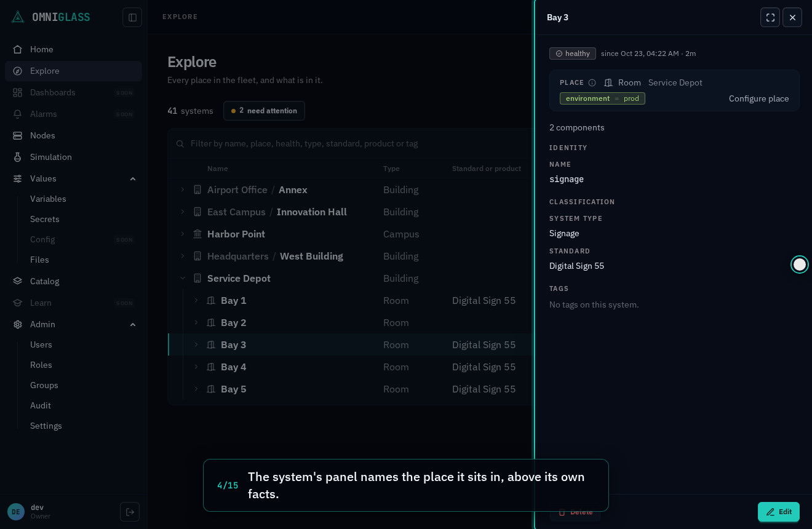Open Variables under Values
Screen dimensions: 812x529
(x=48, y=199)
